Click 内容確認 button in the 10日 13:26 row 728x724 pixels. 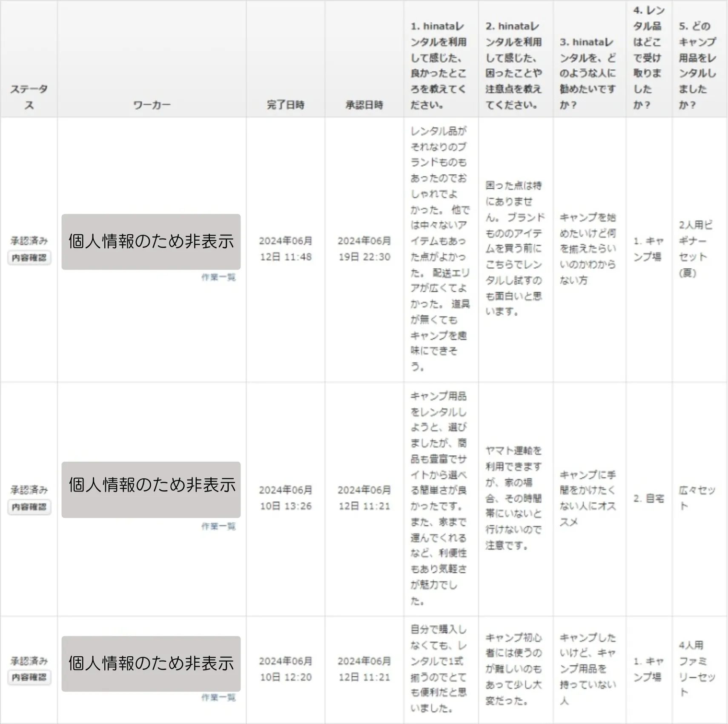tap(29, 507)
